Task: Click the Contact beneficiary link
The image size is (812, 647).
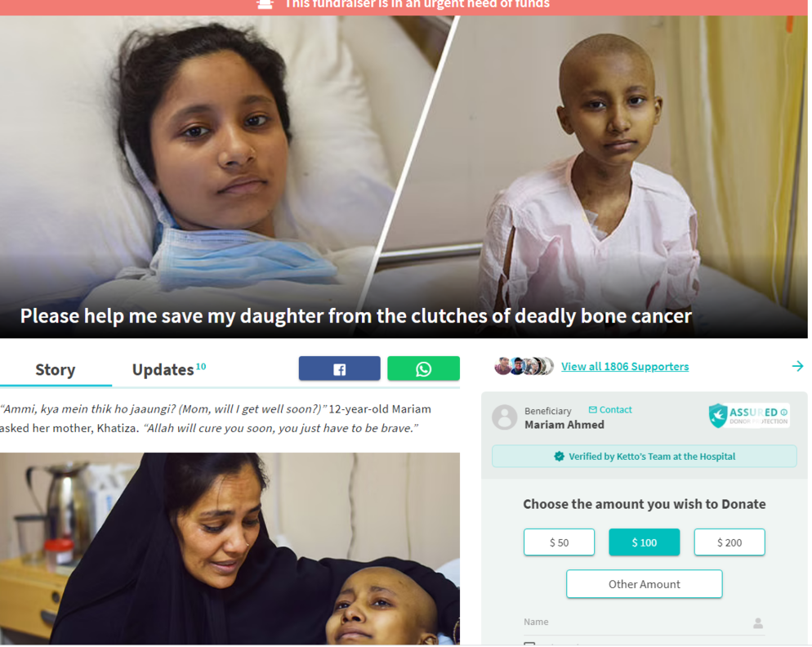Action: 615,410
